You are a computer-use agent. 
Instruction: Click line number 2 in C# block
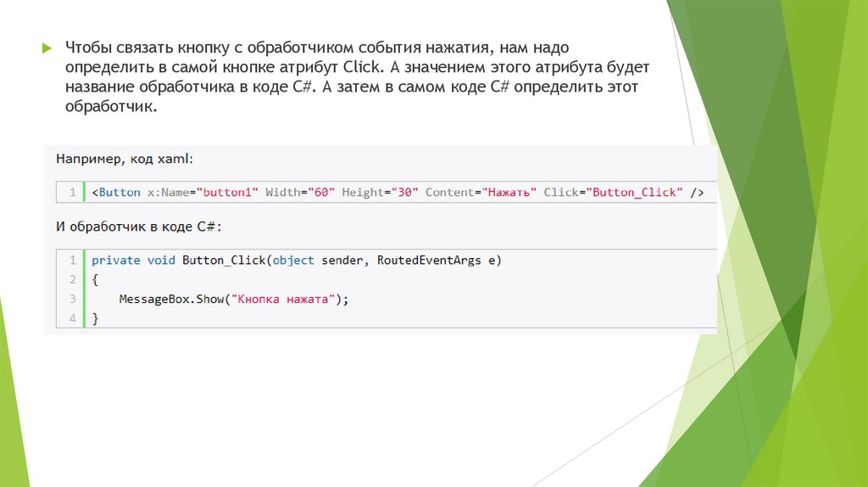(x=73, y=280)
